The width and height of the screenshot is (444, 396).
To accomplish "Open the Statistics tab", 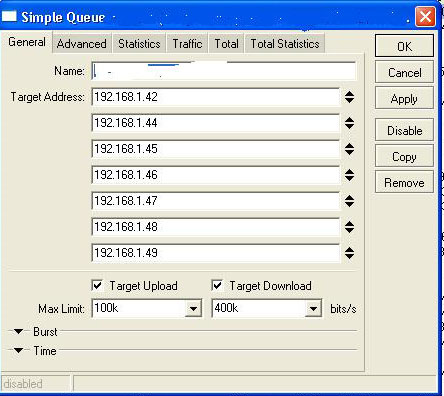I will point(139,44).
